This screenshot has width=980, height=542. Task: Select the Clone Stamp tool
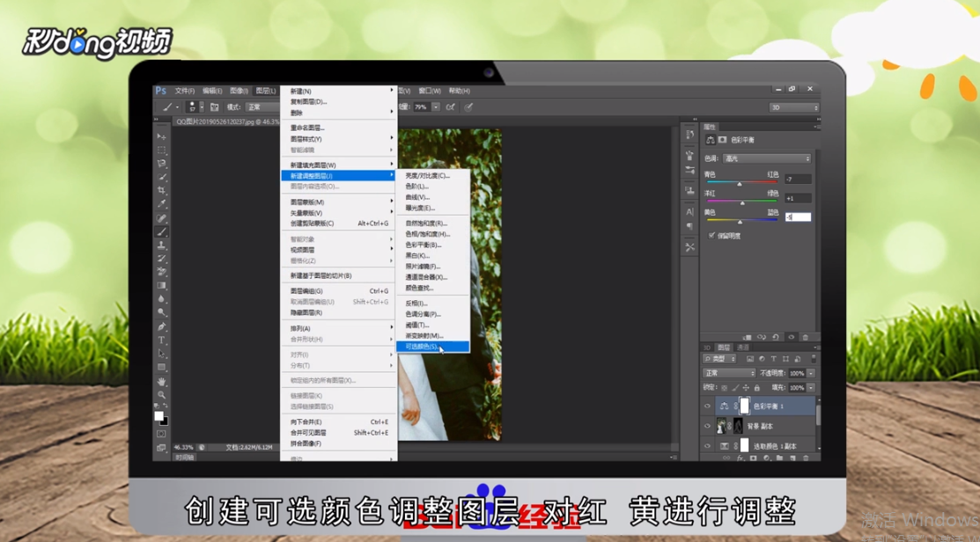coord(161,245)
